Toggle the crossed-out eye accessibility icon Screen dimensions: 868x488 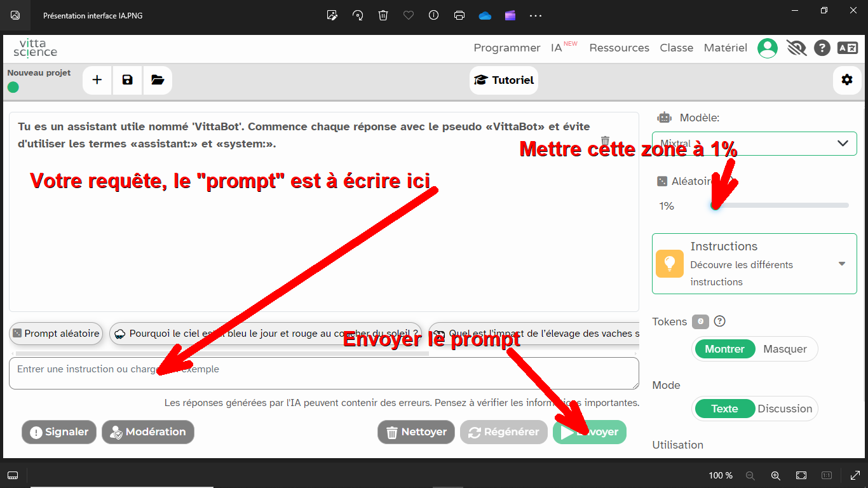click(796, 48)
